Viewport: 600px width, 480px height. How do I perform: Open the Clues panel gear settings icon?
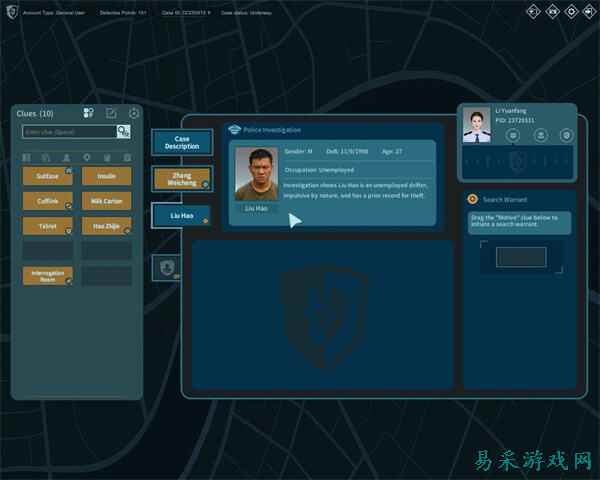pos(134,113)
